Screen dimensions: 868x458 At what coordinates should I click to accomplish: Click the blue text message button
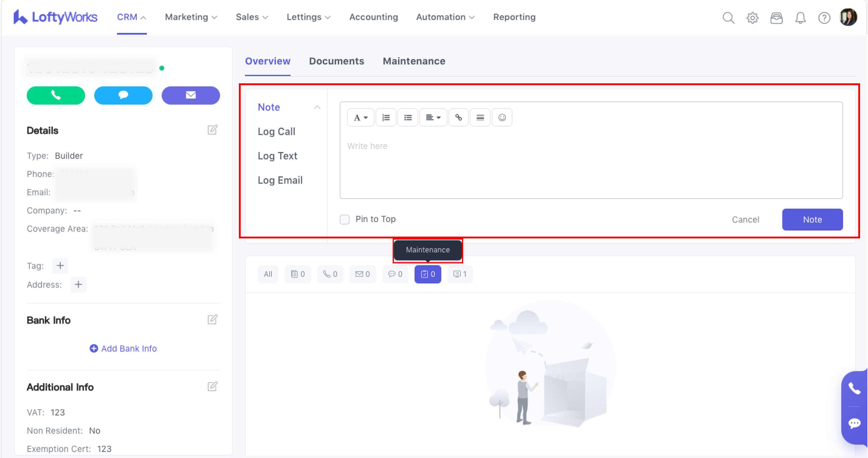click(123, 95)
